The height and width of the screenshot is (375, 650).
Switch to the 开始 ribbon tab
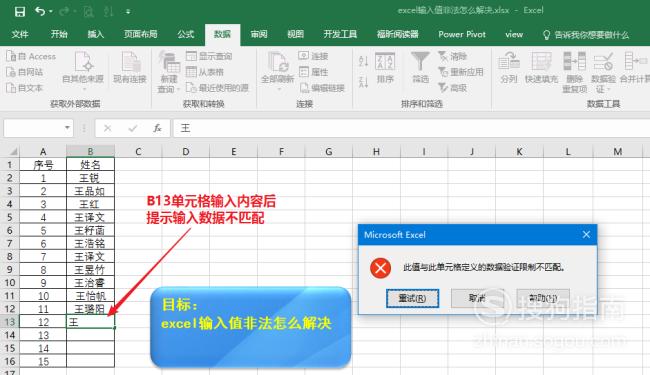[x=59, y=34]
